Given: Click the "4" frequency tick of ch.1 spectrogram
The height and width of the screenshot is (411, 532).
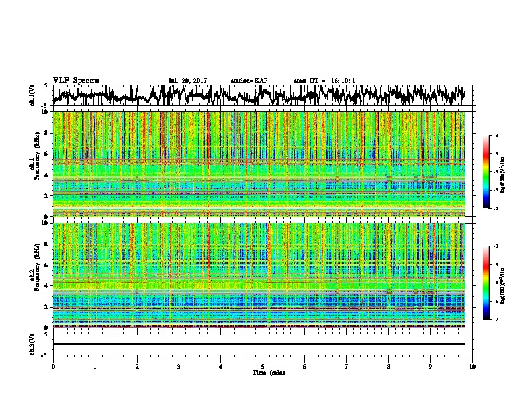Looking at the screenshot, I should coord(48,175).
